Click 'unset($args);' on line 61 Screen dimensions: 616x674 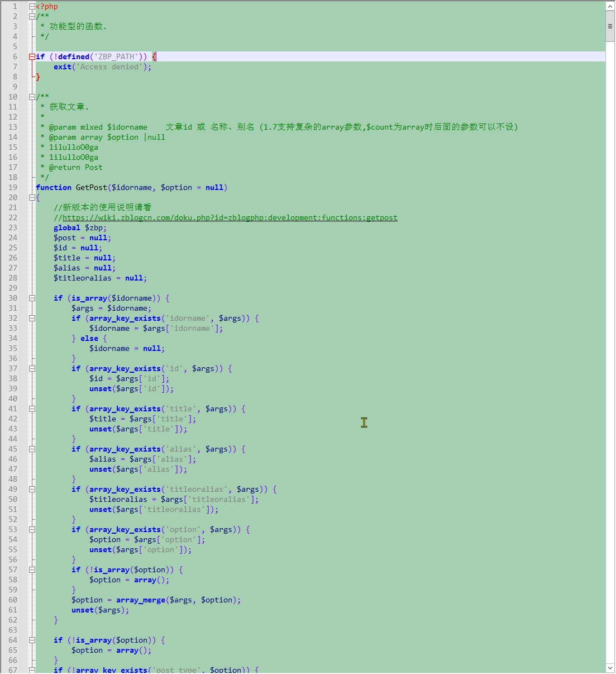click(101, 610)
